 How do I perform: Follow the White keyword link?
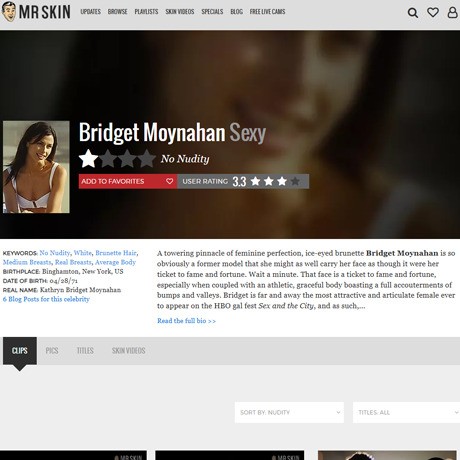click(x=83, y=253)
